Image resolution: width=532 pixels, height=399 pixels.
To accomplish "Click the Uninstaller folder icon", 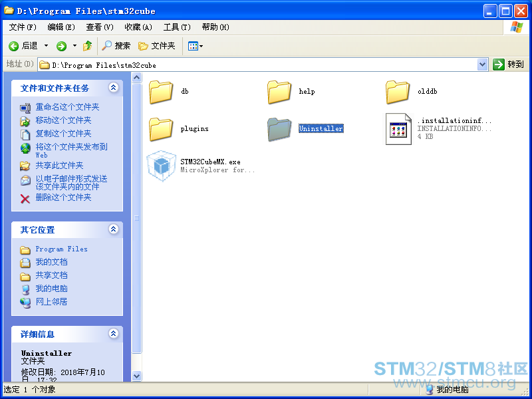I will [279, 129].
